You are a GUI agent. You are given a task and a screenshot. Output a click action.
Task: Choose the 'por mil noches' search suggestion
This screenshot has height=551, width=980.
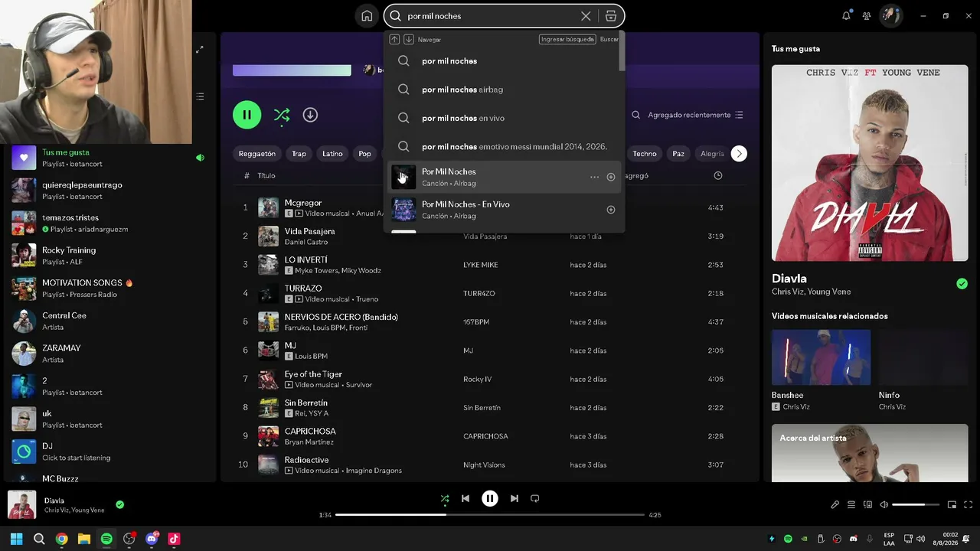click(505, 61)
